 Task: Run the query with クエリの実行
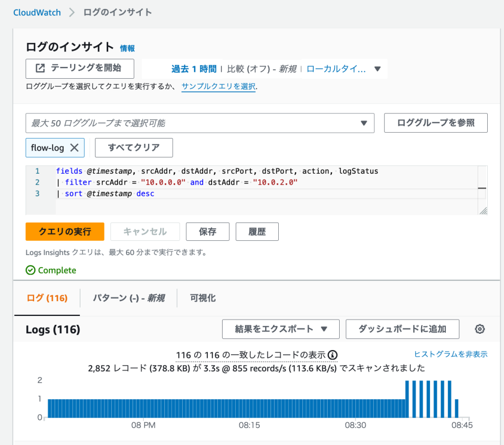(x=65, y=231)
